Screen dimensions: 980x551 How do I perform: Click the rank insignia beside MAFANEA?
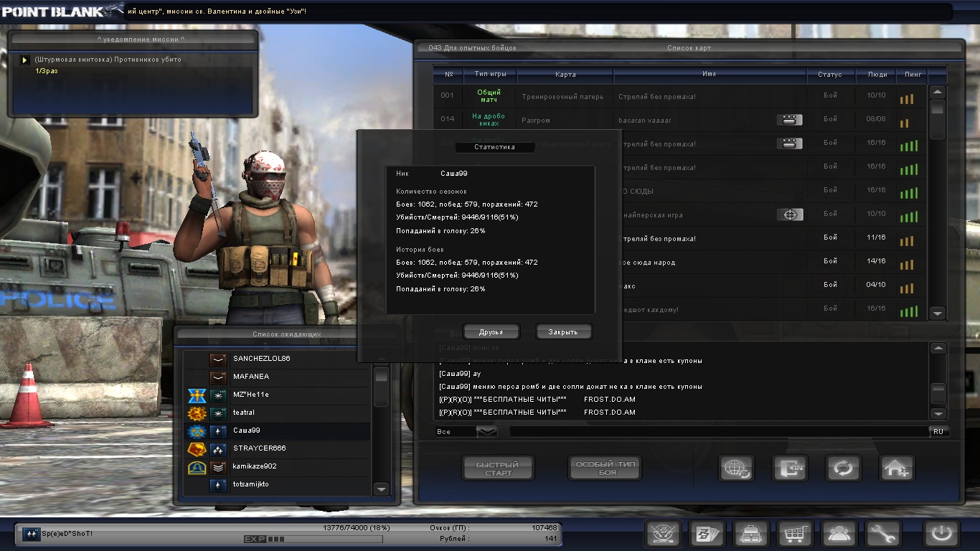coord(218,377)
